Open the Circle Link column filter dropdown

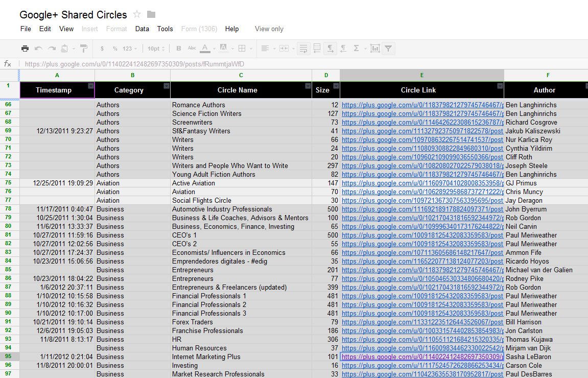(x=500, y=86)
